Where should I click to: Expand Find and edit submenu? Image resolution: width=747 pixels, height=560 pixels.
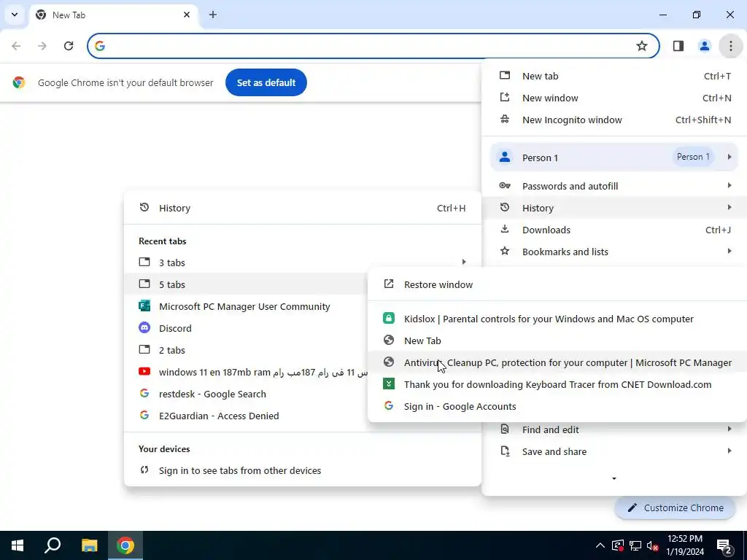(614, 429)
